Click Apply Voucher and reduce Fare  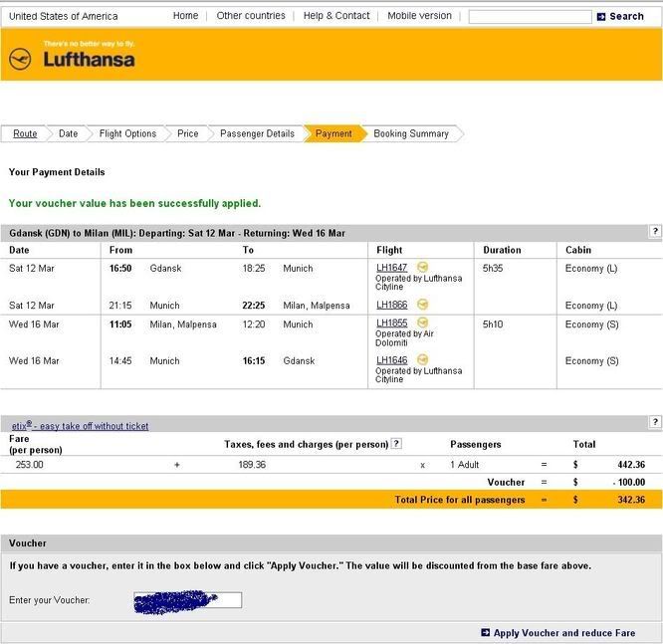564,633
